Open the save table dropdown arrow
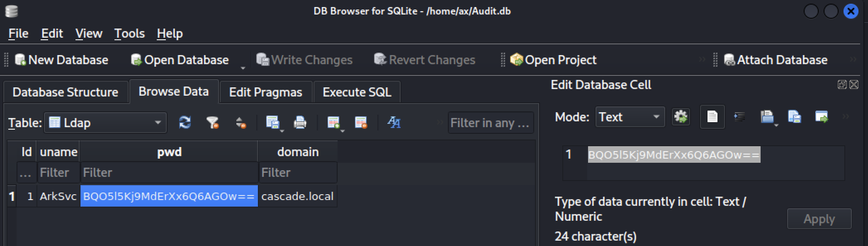Image resolution: width=868 pixels, height=246 pixels. point(282,131)
